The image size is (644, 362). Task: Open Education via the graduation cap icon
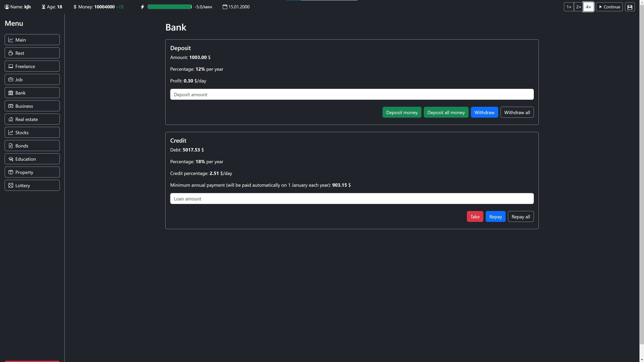click(11, 159)
